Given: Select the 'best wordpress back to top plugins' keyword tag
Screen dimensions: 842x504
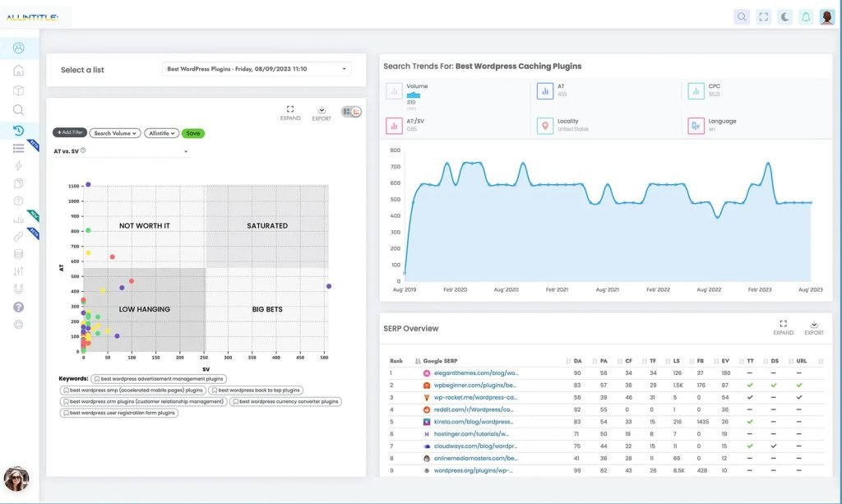Looking at the screenshot, I should coord(256,391).
